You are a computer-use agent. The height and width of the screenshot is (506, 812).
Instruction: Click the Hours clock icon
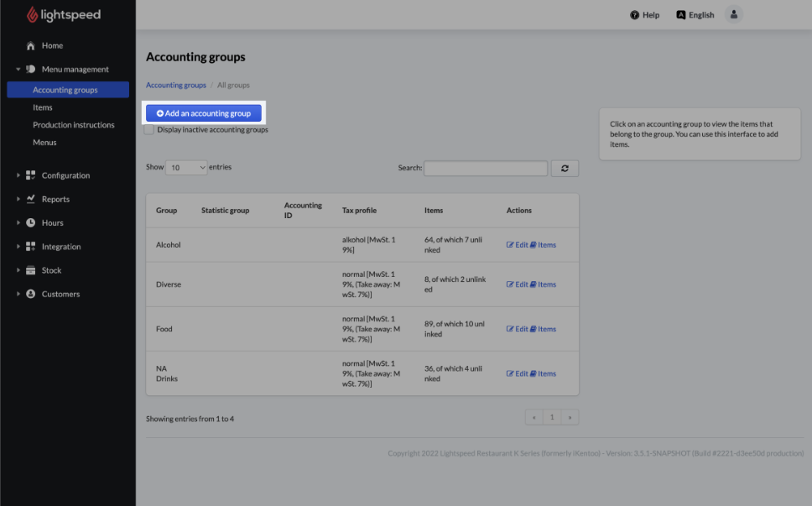31,223
